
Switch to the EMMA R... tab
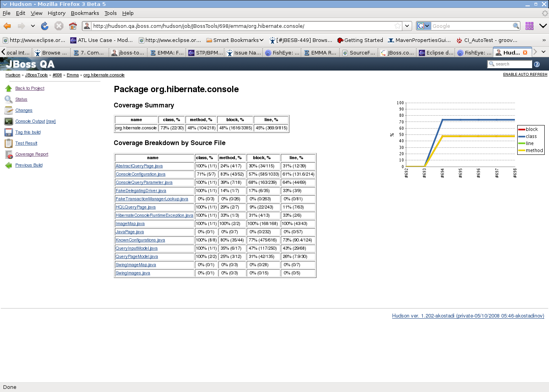click(320, 53)
